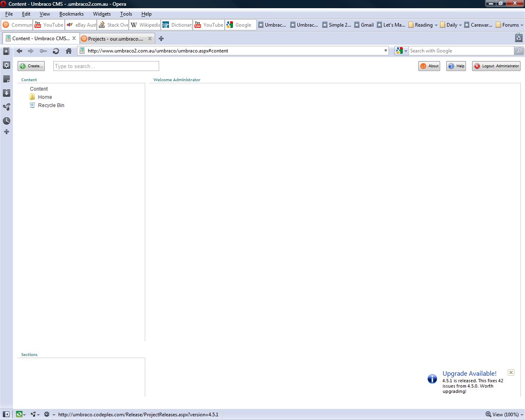Viewport: 525px width, 420px height.
Task: Toggle the panel visibility in status bar
Action: pos(6,414)
